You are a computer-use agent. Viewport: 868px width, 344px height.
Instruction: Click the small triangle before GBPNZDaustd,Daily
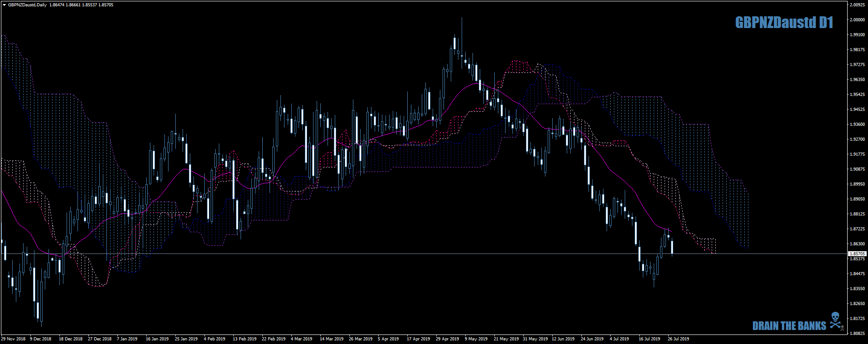pos(4,5)
